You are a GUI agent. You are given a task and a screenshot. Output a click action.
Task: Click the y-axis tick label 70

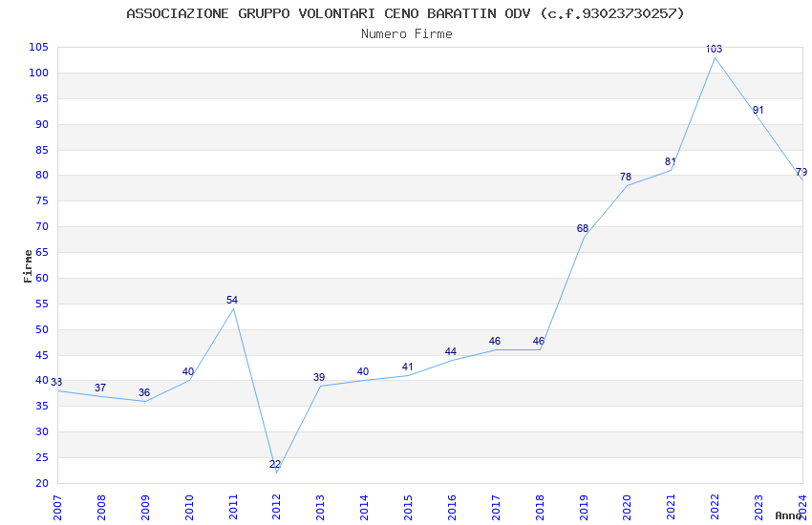(x=42, y=226)
